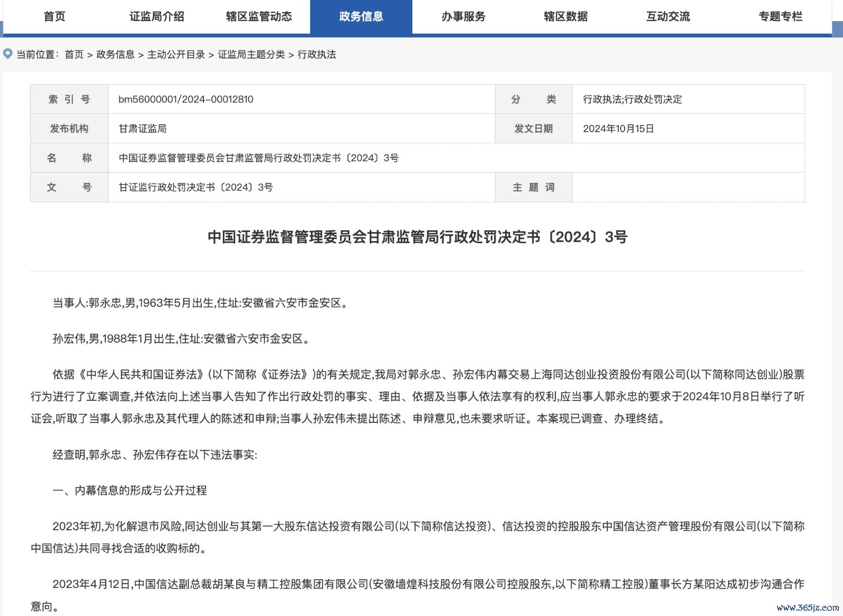Click the date 2024年10月15日
The width and height of the screenshot is (843, 616).
618,128
